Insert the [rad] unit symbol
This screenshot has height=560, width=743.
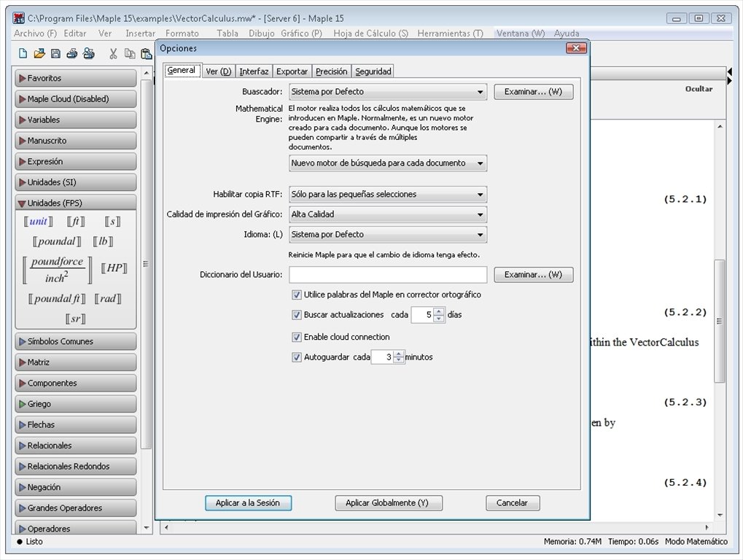[x=108, y=298]
